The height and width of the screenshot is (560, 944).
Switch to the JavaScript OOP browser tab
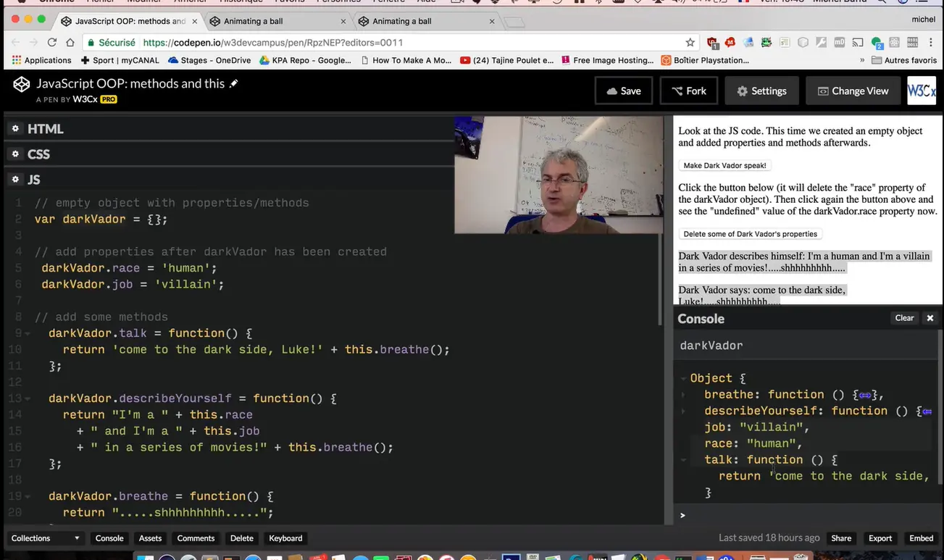point(129,21)
